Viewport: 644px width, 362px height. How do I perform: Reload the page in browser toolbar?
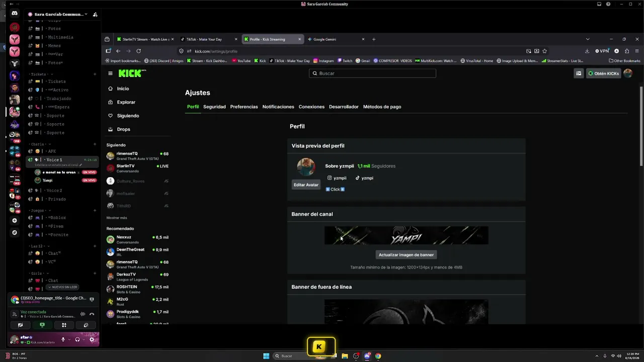(138, 51)
